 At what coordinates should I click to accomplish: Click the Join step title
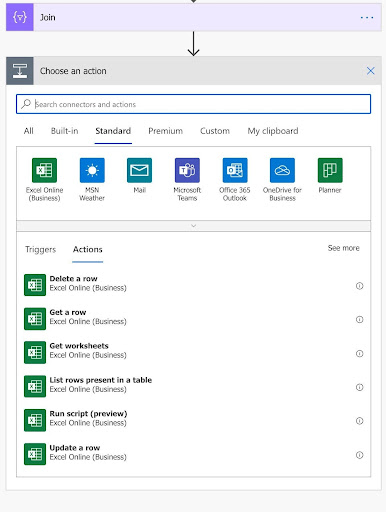(x=48, y=17)
